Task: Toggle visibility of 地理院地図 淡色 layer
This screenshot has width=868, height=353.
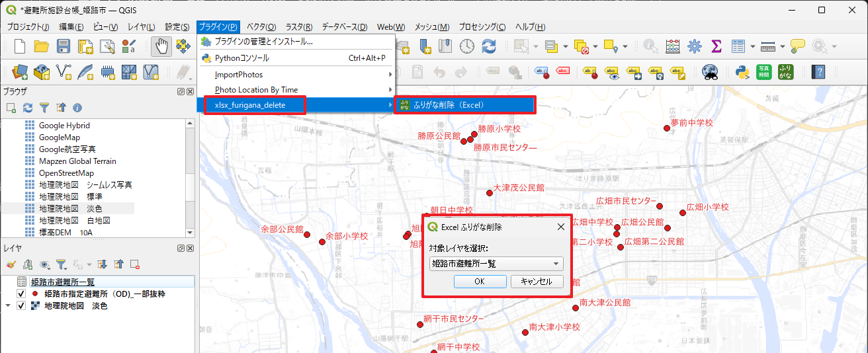Action: click(21, 306)
